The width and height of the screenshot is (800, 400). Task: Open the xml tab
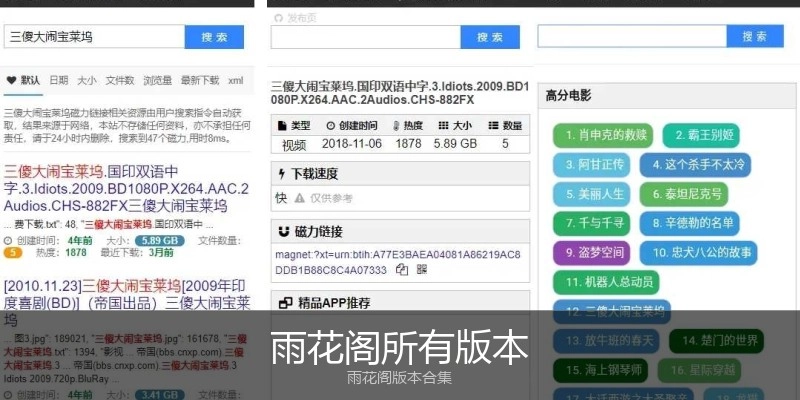pyautogui.click(x=236, y=80)
